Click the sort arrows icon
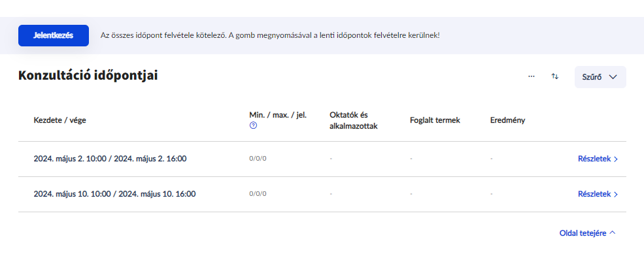Image resolution: width=644 pixels, height=273 pixels. click(x=555, y=76)
